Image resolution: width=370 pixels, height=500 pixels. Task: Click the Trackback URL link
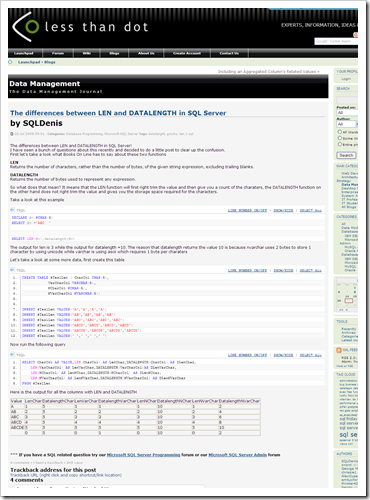pyautogui.click(x=66, y=475)
